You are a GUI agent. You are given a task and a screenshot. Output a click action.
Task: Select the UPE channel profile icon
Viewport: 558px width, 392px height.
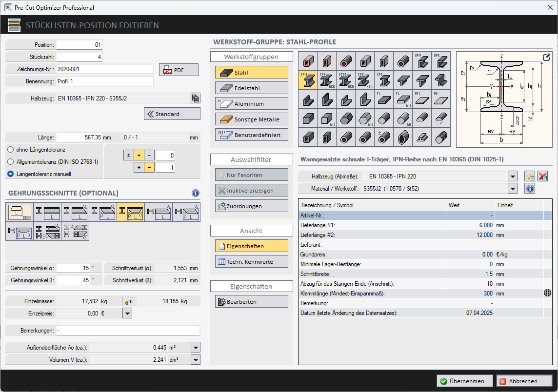[441, 61]
